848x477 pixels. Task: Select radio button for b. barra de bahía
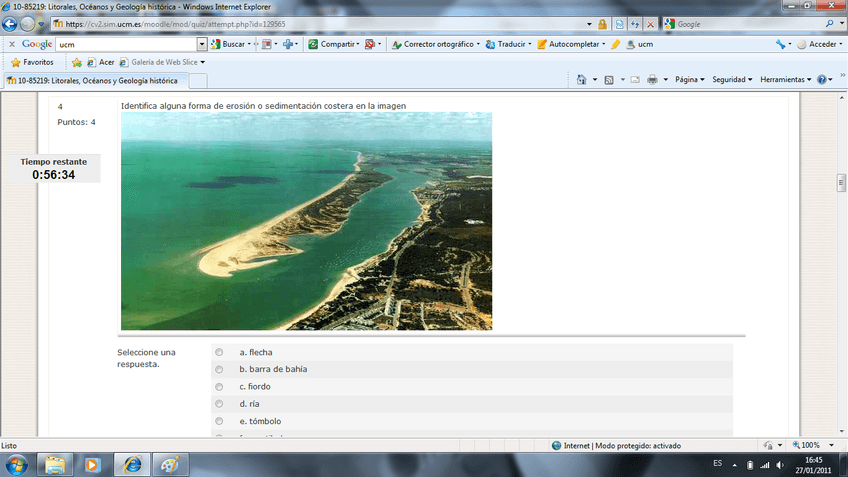219,369
